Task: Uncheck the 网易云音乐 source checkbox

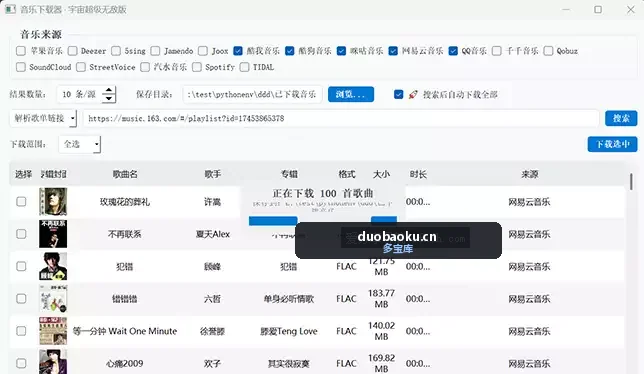Action: (x=393, y=51)
